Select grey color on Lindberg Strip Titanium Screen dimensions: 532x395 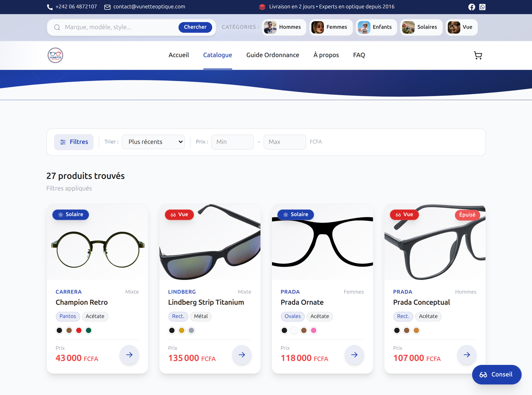191,330
